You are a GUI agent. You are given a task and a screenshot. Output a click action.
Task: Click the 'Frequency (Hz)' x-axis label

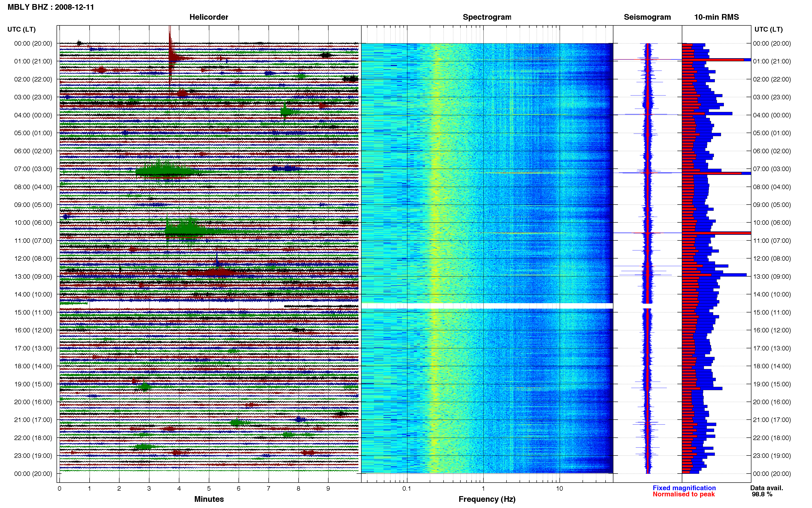487,499
